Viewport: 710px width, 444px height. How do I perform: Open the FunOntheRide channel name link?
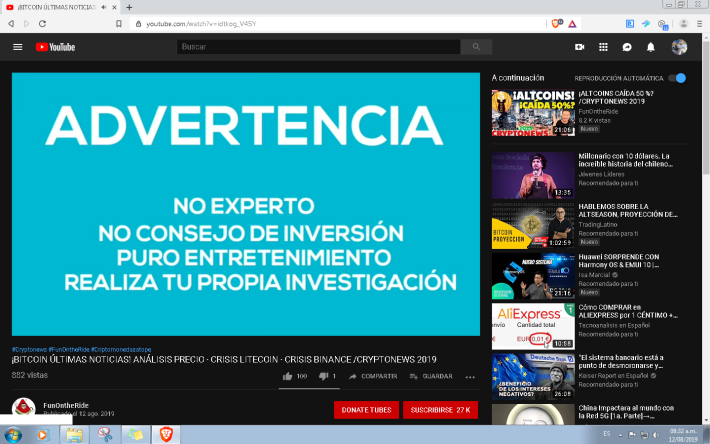(66, 406)
